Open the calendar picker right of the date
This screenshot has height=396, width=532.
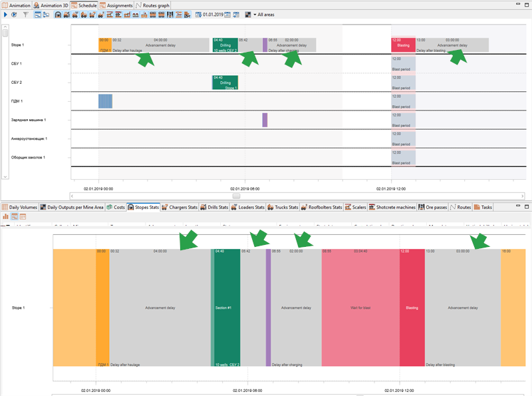pos(227,15)
